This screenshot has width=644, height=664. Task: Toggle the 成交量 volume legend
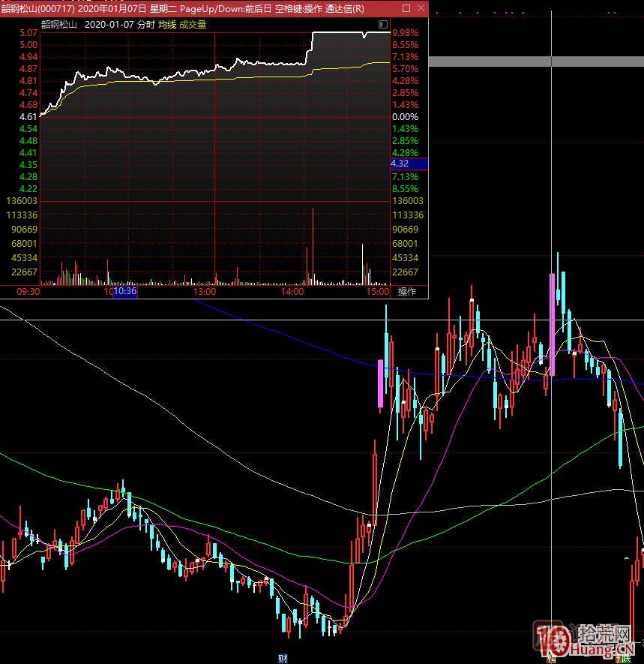193,24
